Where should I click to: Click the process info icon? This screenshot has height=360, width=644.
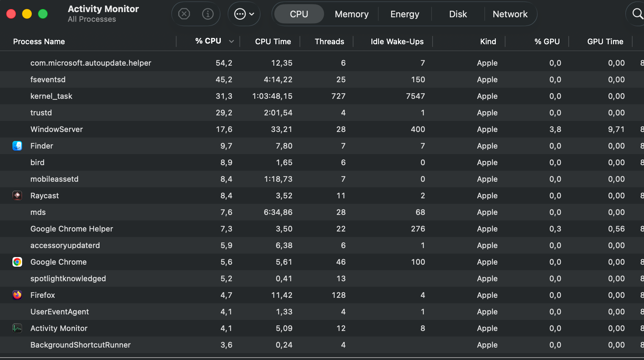pyautogui.click(x=208, y=14)
